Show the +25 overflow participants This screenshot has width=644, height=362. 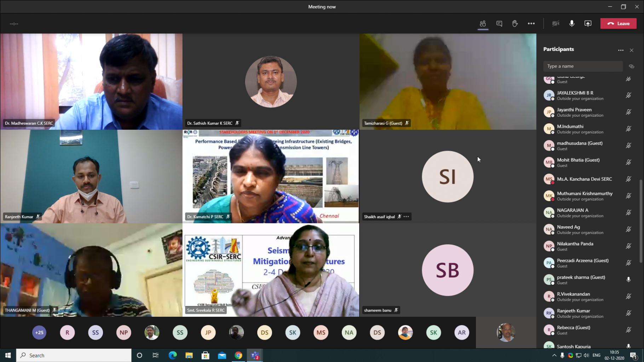click(x=39, y=333)
